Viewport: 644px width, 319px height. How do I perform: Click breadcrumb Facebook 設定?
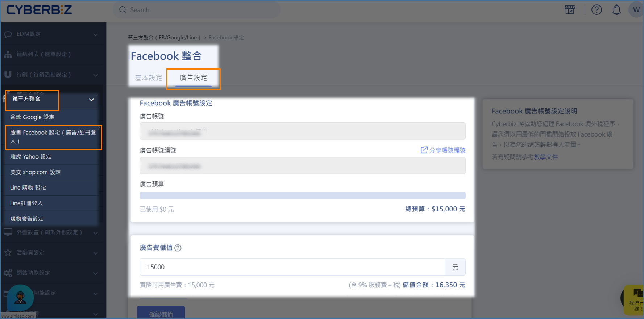(226, 37)
